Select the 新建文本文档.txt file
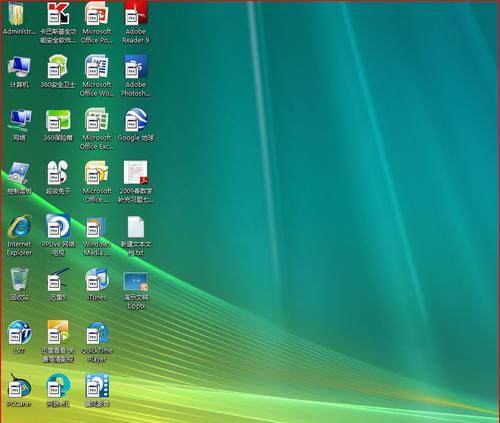 coord(136,227)
